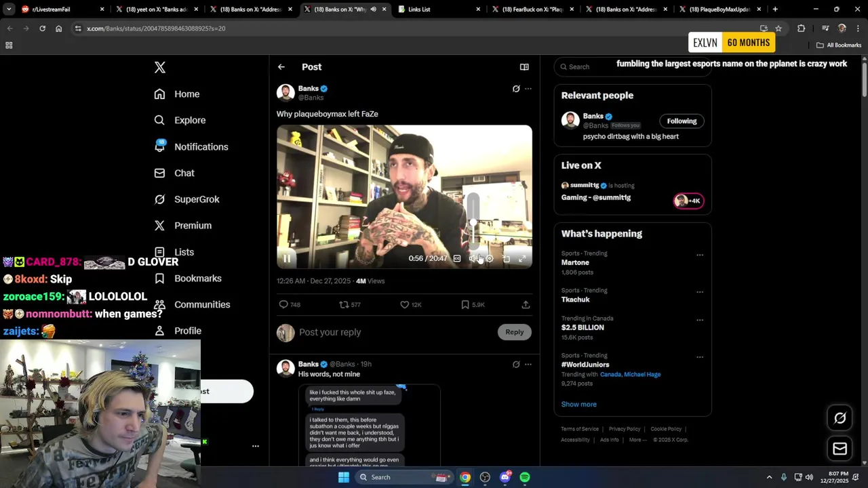This screenshot has height=488, width=868.
Task: Show hidden system tray icons
Action: (769, 477)
